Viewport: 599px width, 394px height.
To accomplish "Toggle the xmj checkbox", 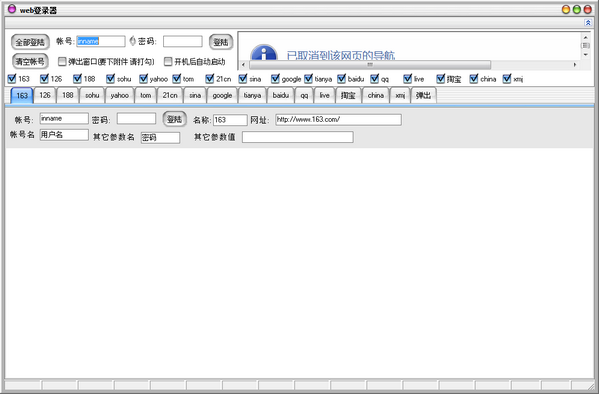I will pyautogui.click(x=507, y=79).
